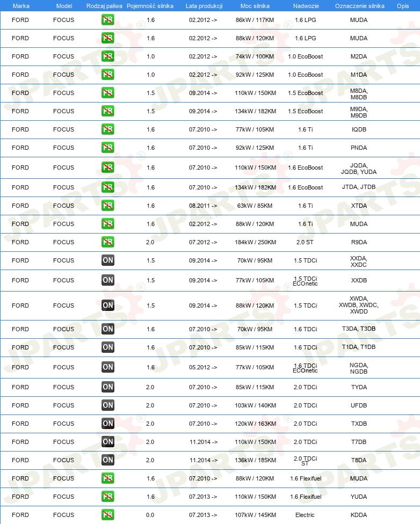
Task: Click the 1.6 TDCi ECOnetic cell
Action: 305,368
